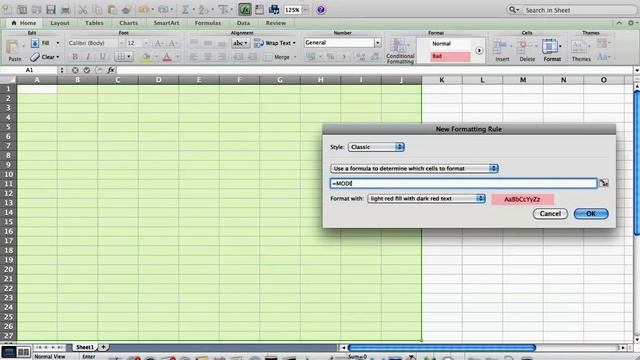Viewport: 640px width, 360px height.
Task: Click the Normal cell style swatch
Action: (x=451, y=43)
